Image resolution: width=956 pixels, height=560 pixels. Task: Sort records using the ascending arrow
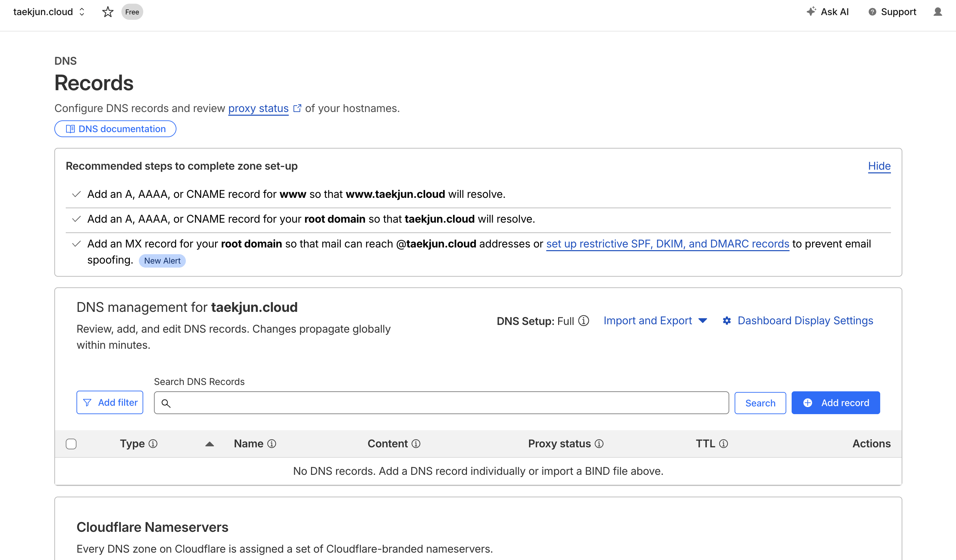click(209, 444)
